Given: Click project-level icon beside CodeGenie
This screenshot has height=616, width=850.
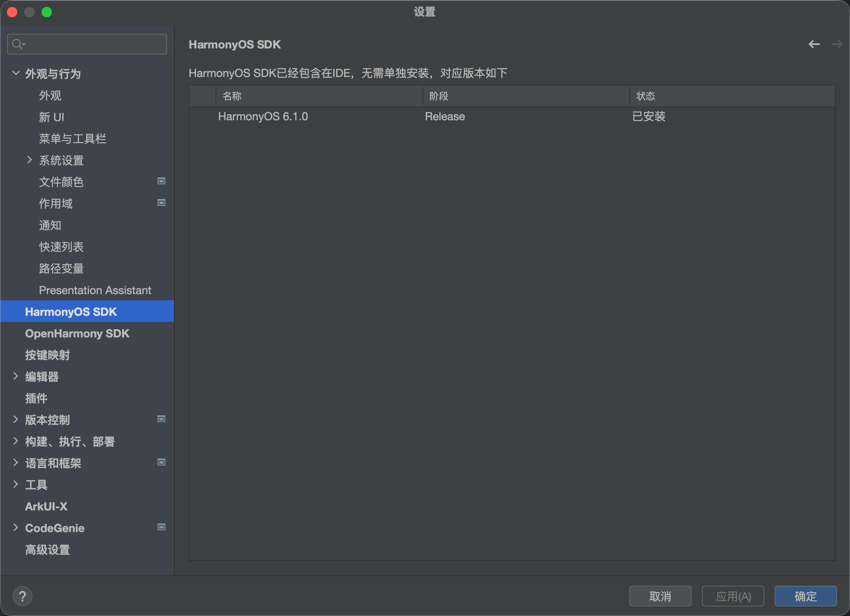Looking at the screenshot, I should point(161,527).
